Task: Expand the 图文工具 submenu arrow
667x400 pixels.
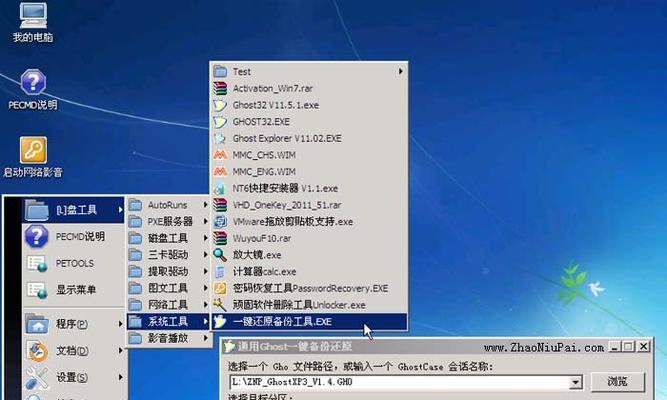Action: (x=205, y=288)
